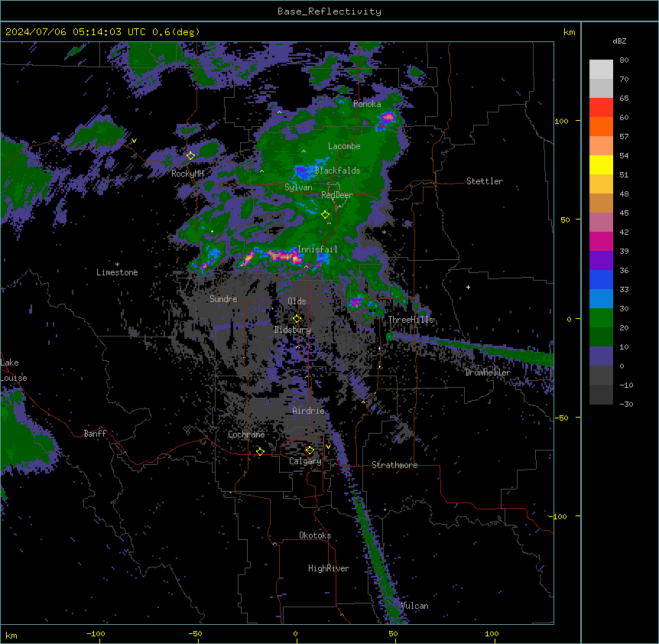Select the RedDeer city label

coord(337,195)
